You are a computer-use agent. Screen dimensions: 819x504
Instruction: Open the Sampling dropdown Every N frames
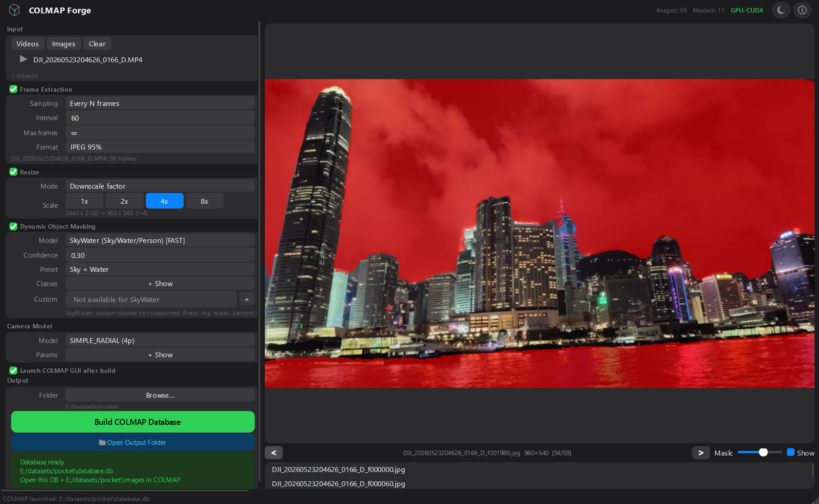[160, 103]
